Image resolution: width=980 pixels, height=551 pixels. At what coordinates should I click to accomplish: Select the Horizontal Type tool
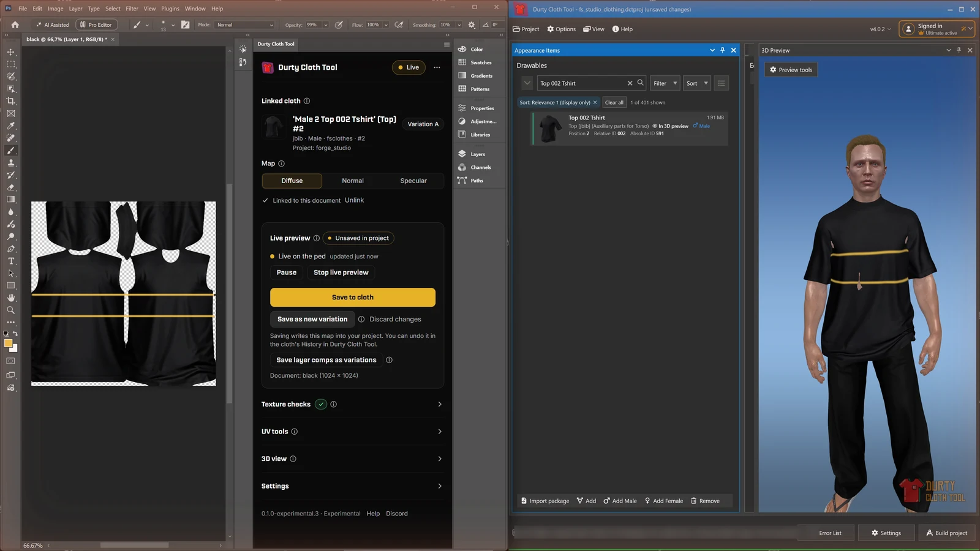point(10,261)
